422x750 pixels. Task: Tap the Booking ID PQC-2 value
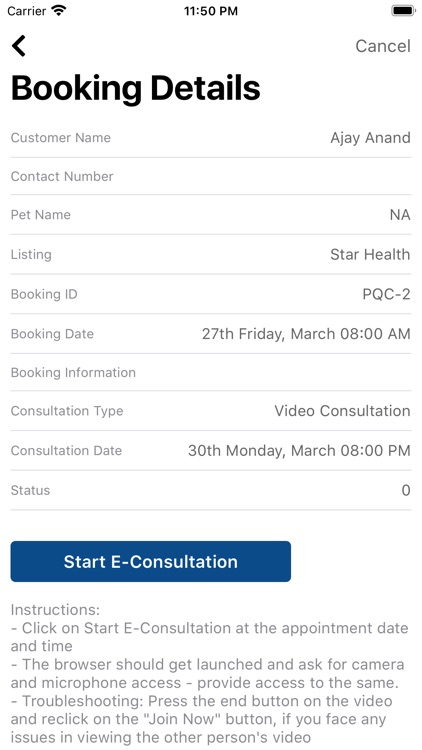(387, 294)
